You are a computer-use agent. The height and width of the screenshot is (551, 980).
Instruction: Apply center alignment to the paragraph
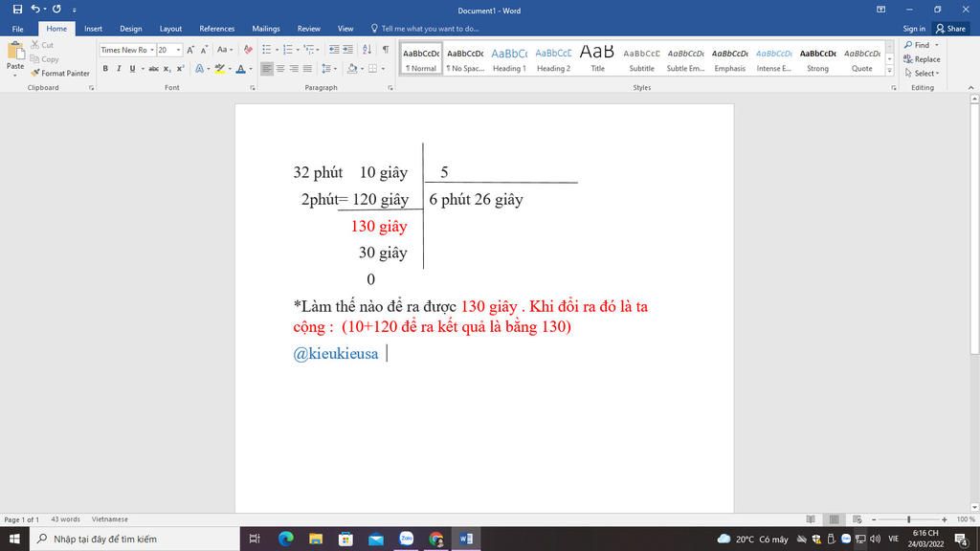tap(280, 69)
